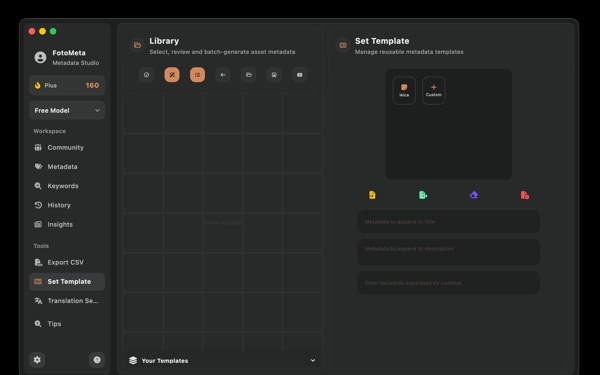This screenshot has height=375, width=600.
Task: Click the Library folder header icon
Action: (x=137, y=45)
